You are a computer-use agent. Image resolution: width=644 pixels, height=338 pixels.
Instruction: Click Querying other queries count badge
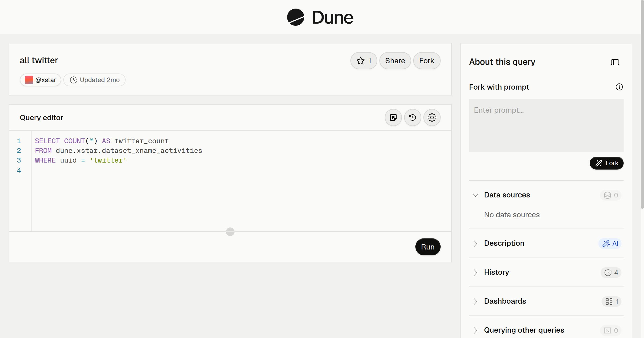click(x=611, y=330)
